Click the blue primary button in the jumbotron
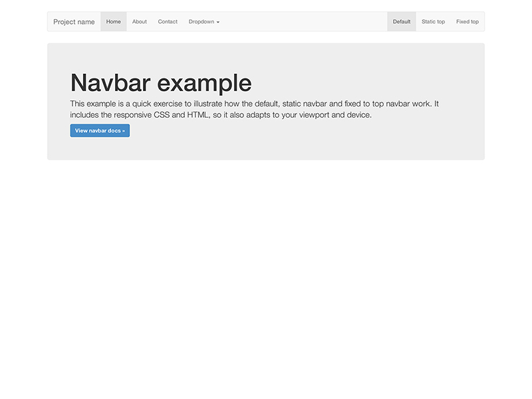 click(x=100, y=130)
